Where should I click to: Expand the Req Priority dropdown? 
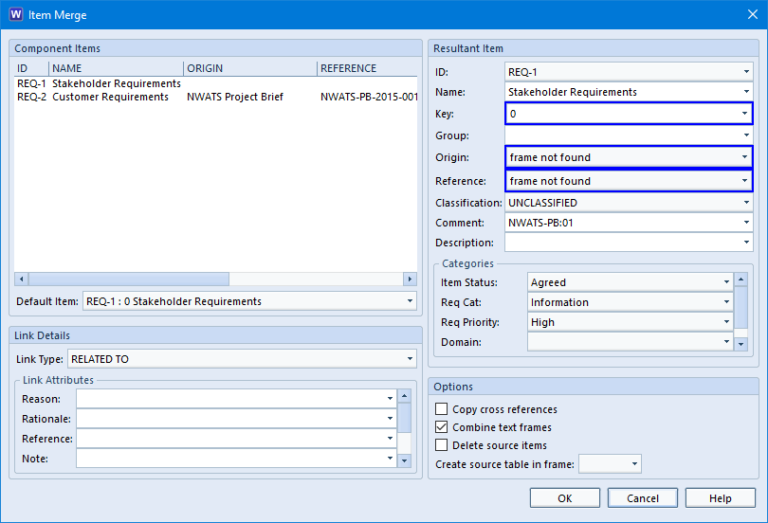tap(726, 322)
